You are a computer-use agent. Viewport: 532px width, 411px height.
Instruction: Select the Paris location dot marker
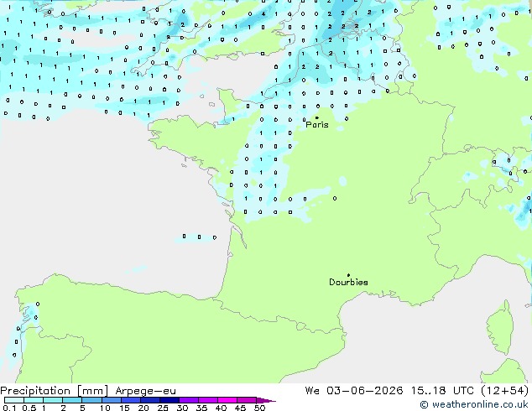(317, 117)
